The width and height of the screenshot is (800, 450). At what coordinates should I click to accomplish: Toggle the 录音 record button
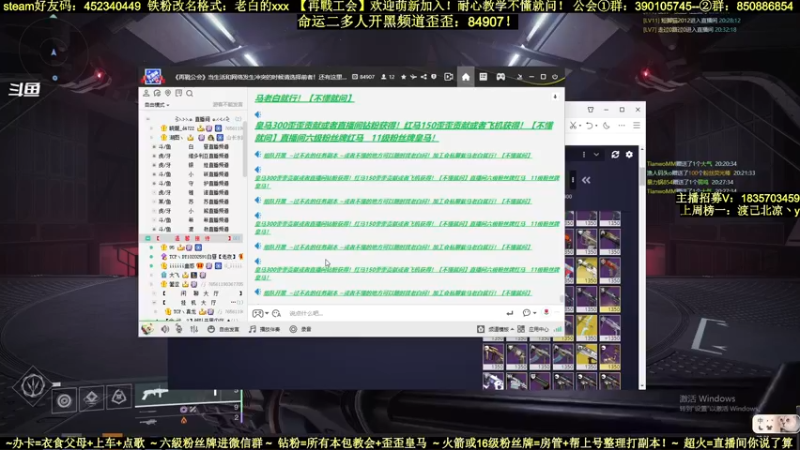coord(301,330)
